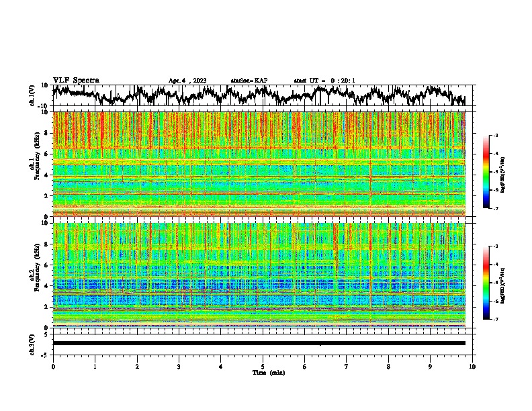Click the 'station=KAP' label
The width and height of the screenshot is (532, 411).
coord(249,81)
